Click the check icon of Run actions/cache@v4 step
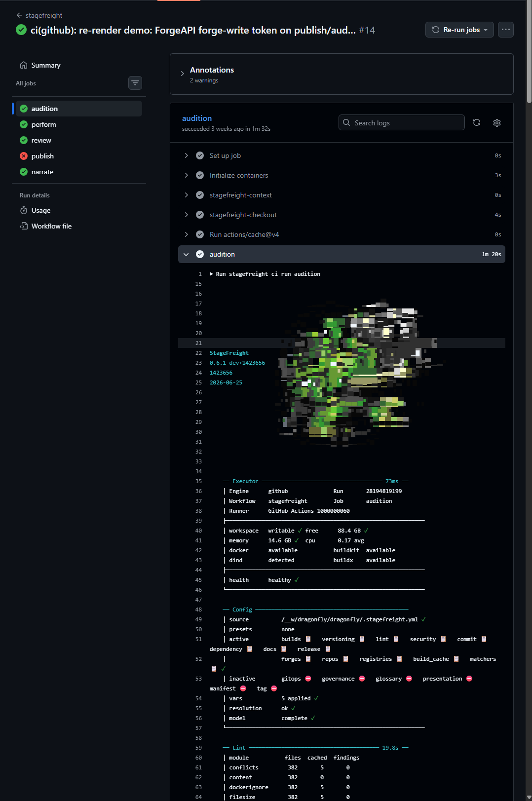This screenshot has width=532, height=801. (200, 234)
